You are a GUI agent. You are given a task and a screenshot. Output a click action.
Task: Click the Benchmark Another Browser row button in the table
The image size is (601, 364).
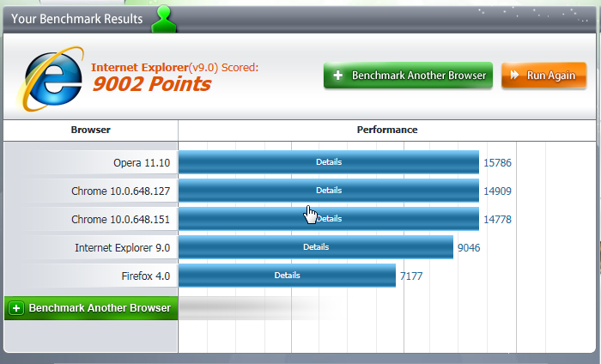(x=91, y=308)
